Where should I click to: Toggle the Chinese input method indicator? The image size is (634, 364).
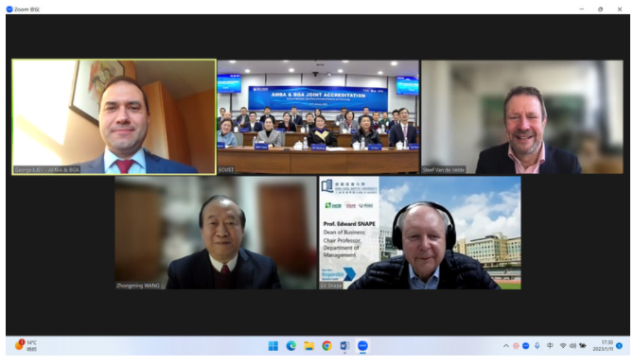(550, 346)
